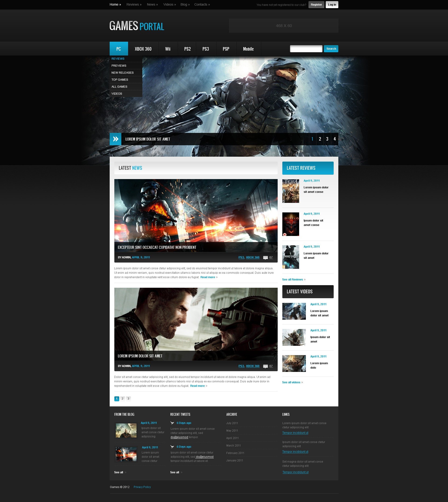Click the comment bubble icon on second news article
Viewport: 448px width, 502px height.
(x=265, y=366)
